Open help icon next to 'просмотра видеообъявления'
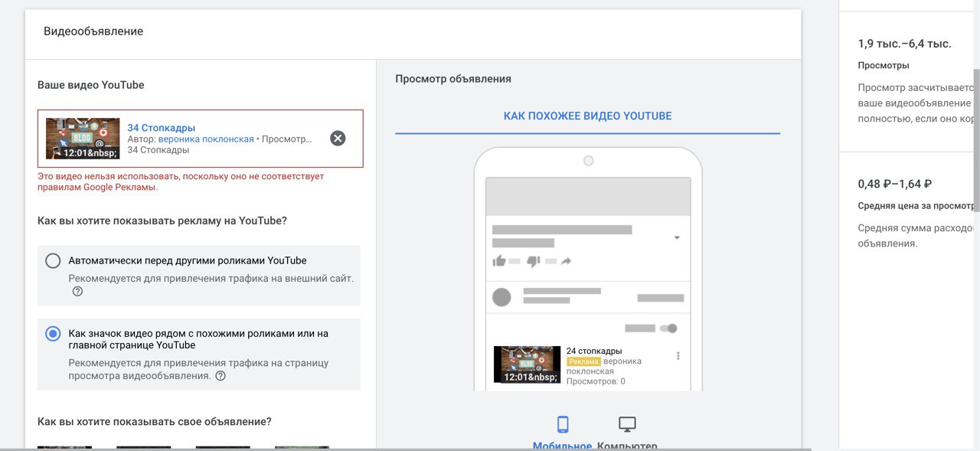Viewport: 980px width, 451px height. tap(220, 376)
